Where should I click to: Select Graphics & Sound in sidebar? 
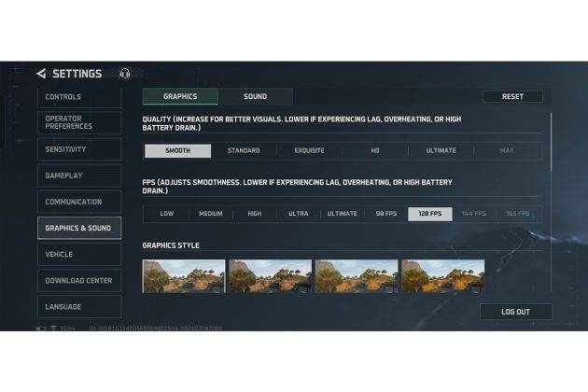pos(79,228)
